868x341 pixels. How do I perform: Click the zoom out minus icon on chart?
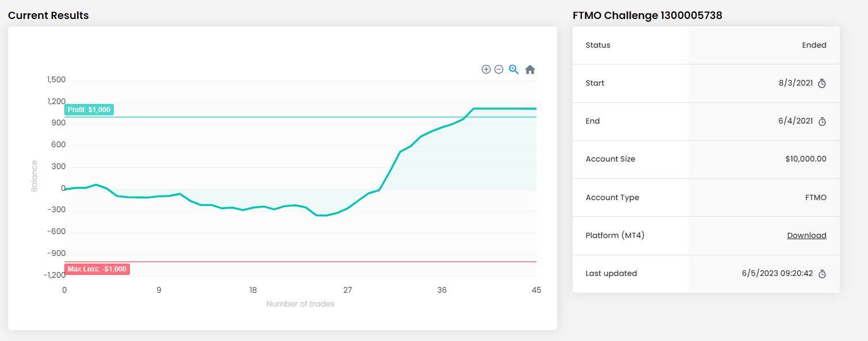coord(499,70)
